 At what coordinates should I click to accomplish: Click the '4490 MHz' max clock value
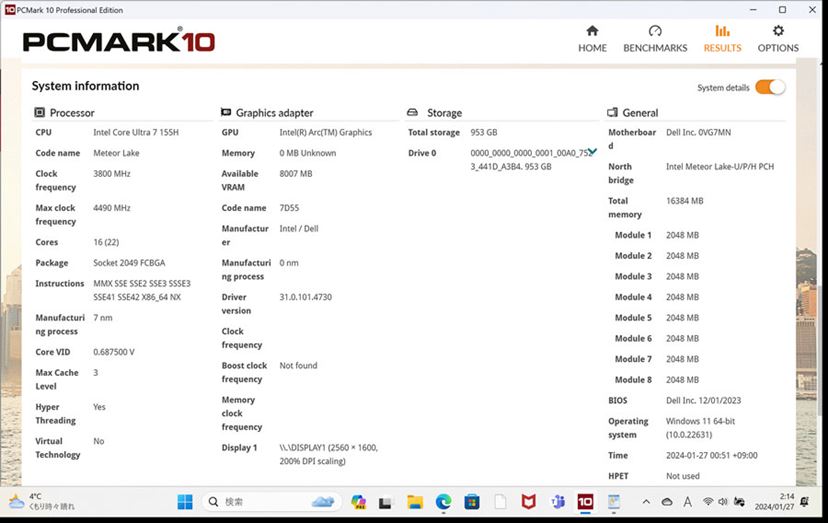click(x=111, y=208)
